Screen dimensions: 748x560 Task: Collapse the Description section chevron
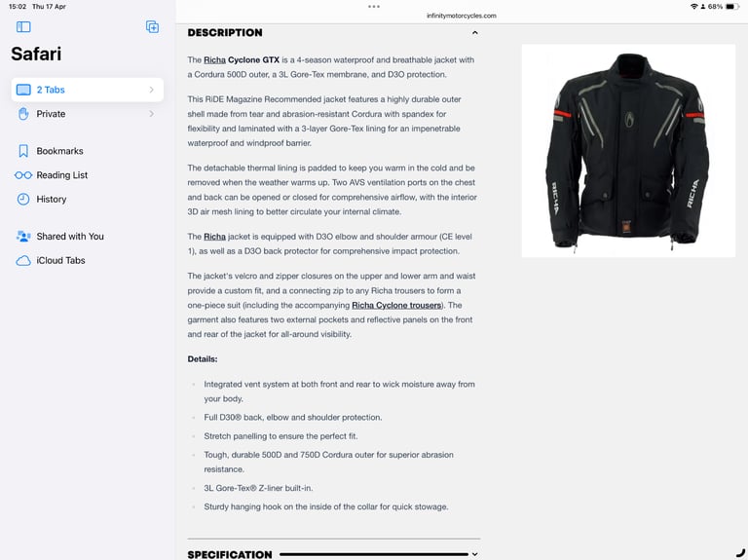pyautogui.click(x=474, y=33)
